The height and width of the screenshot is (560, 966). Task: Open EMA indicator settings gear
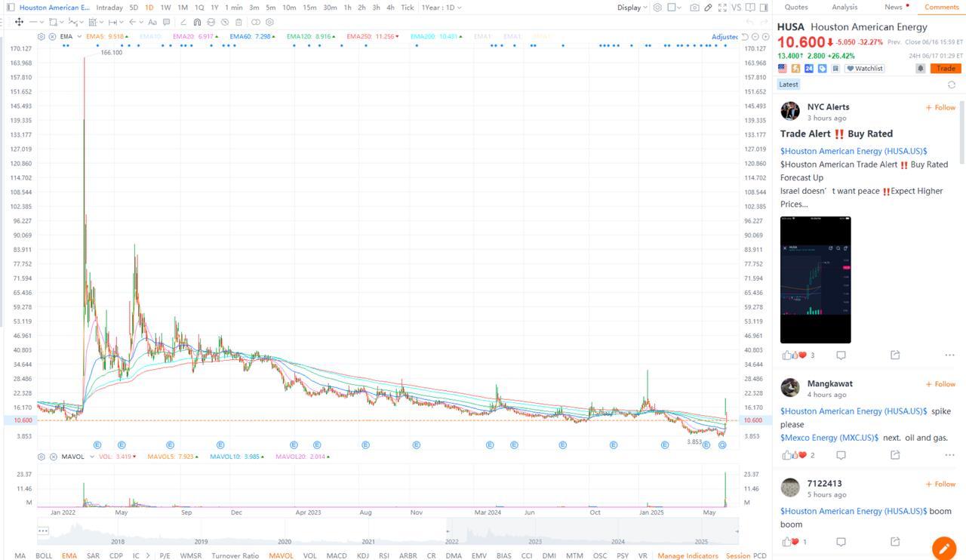point(41,36)
